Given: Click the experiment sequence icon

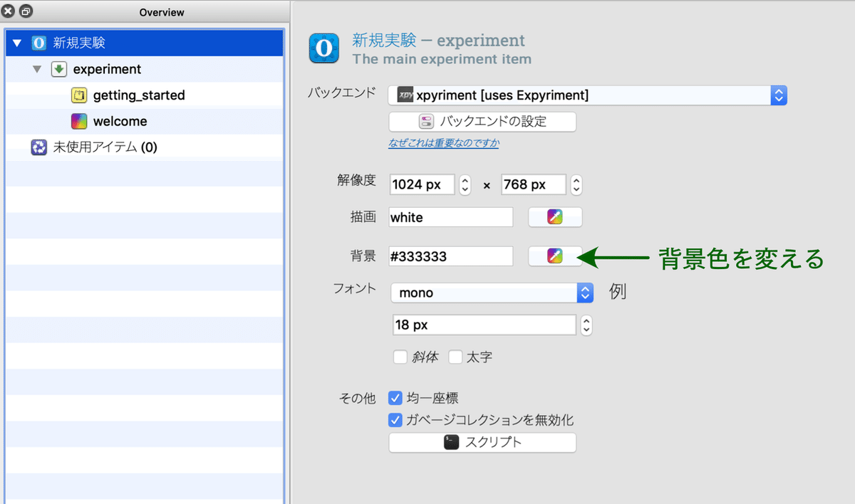Looking at the screenshot, I should click(59, 70).
